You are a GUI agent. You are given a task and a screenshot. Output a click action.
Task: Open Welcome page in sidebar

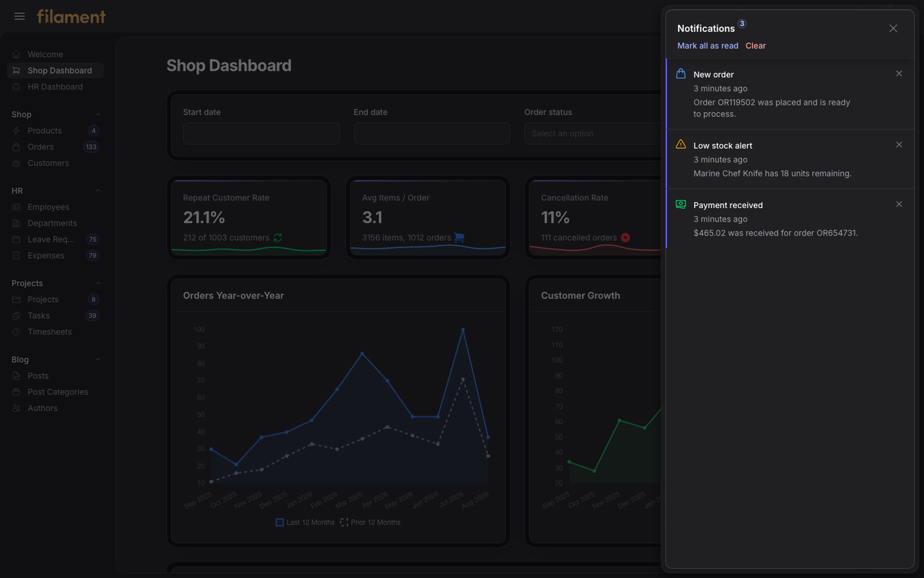click(x=56, y=54)
